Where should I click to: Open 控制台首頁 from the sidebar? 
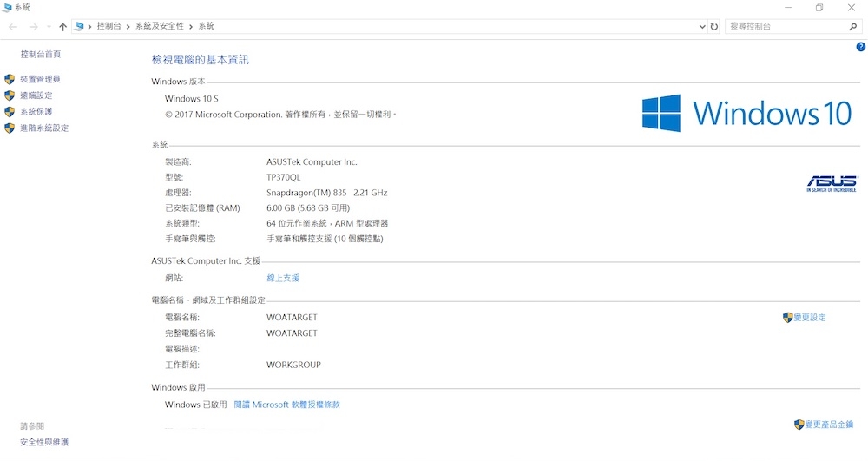tap(41, 54)
